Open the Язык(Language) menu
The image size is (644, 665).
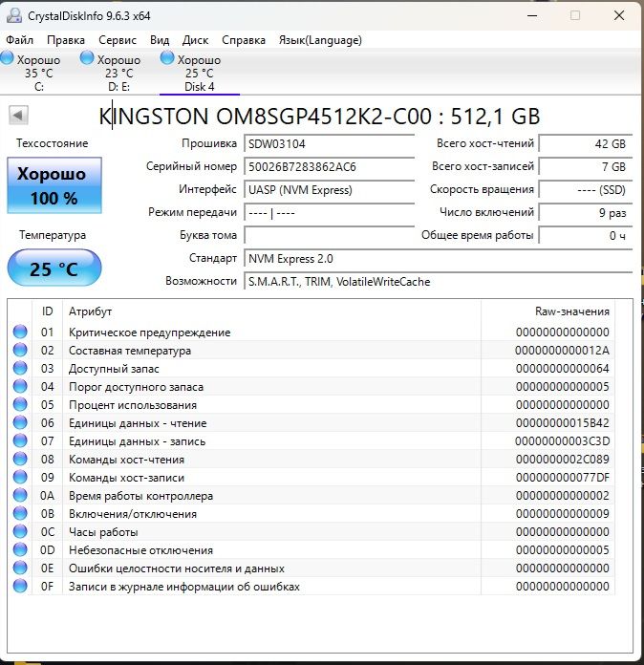[x=320, y=40]
